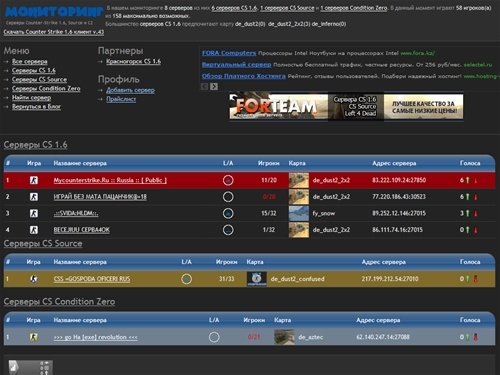Image resolution: width=500 pixels, height=375 pixels.
Task: Open the Найти сервер menu link
Action: point(31,97)
